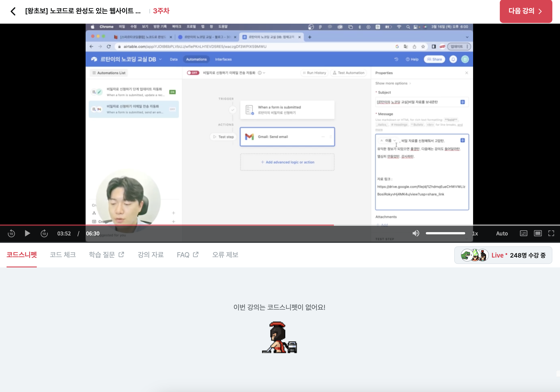This screenshot has width=560, height=392.
Task: Open the Interfaces tab in Airtable
Action: [223, 59]
